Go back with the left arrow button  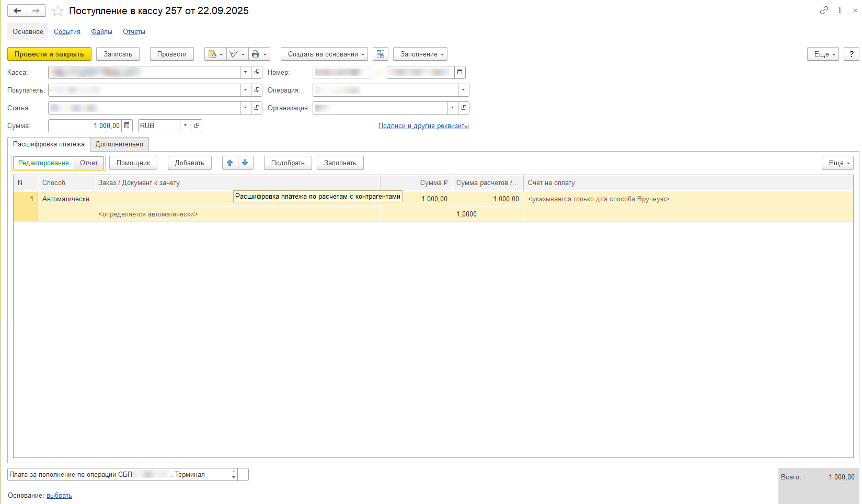click(x=17, y=11)
